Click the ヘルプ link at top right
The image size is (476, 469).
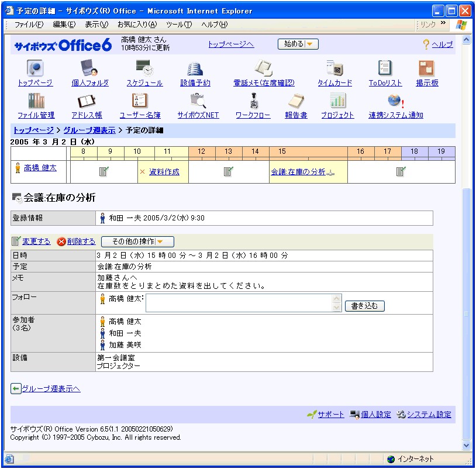pyautogui.click(x=442, y=44)
